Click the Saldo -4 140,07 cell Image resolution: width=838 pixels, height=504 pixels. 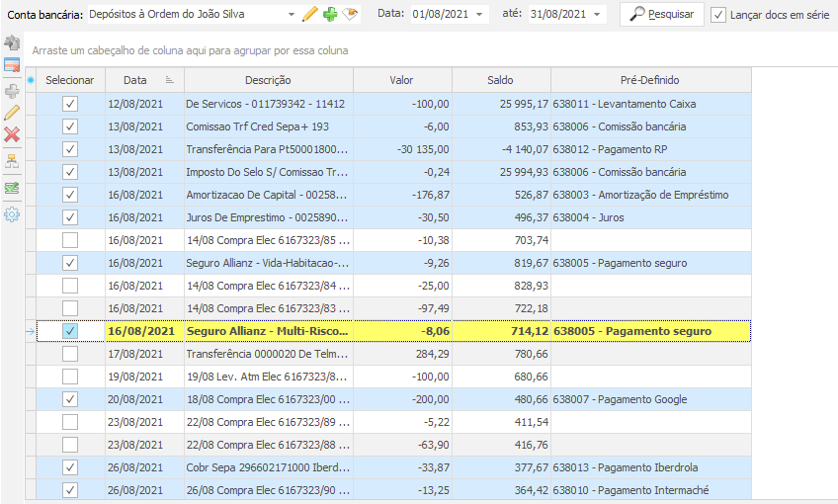coord(501,149)
